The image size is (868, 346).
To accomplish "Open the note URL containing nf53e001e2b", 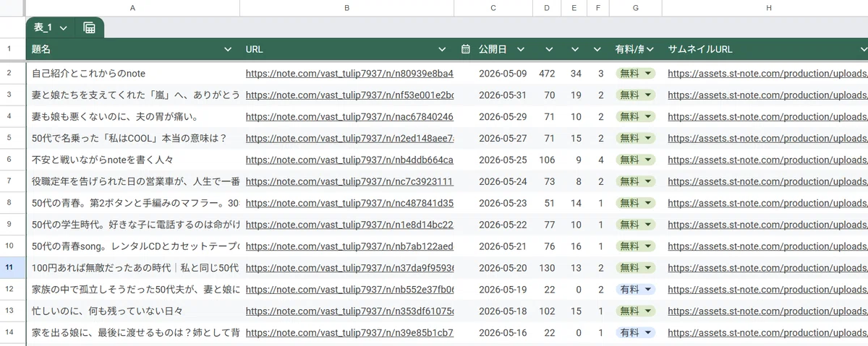I will (x=349, y=95).
